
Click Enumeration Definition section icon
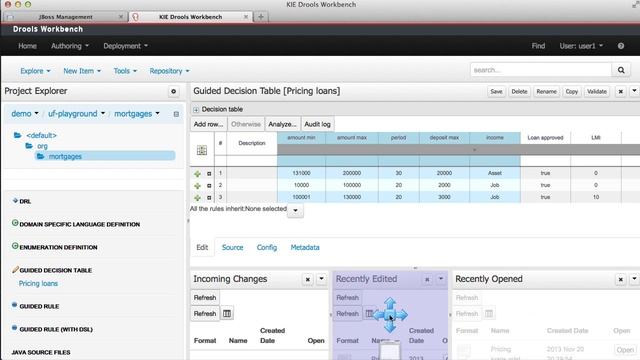coord(15,246)
